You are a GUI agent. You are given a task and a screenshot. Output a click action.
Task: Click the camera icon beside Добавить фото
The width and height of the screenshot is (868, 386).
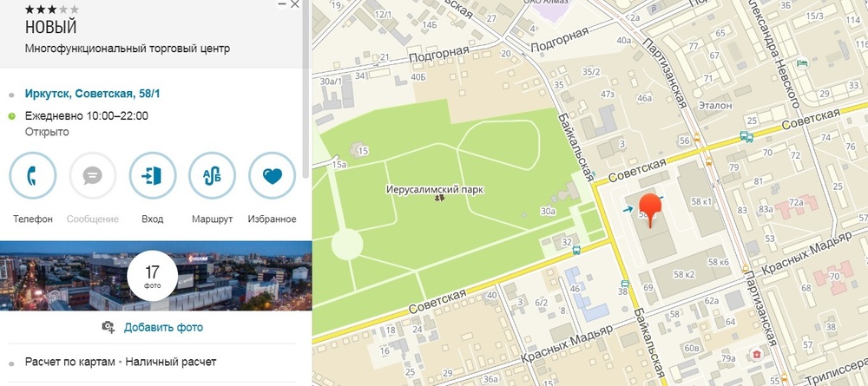pos(108,327)
